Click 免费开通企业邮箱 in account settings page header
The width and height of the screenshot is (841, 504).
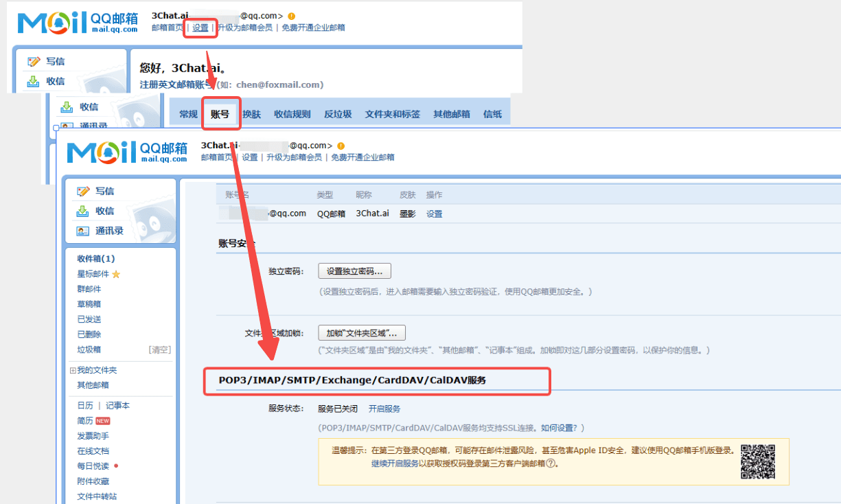363,157
